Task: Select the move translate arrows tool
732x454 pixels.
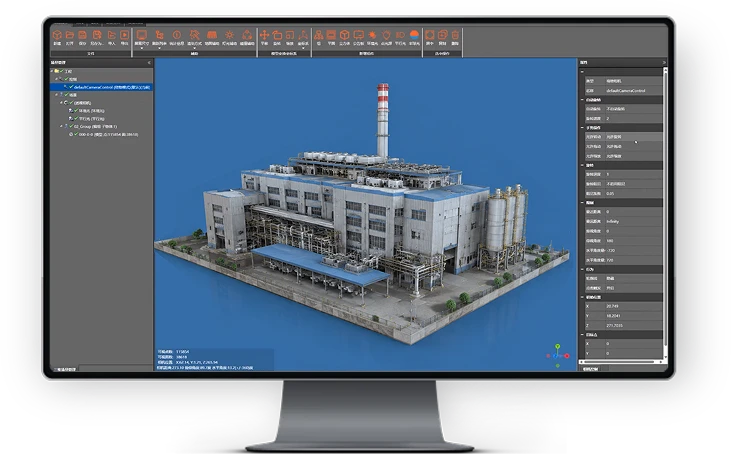Action: [264, 35]
